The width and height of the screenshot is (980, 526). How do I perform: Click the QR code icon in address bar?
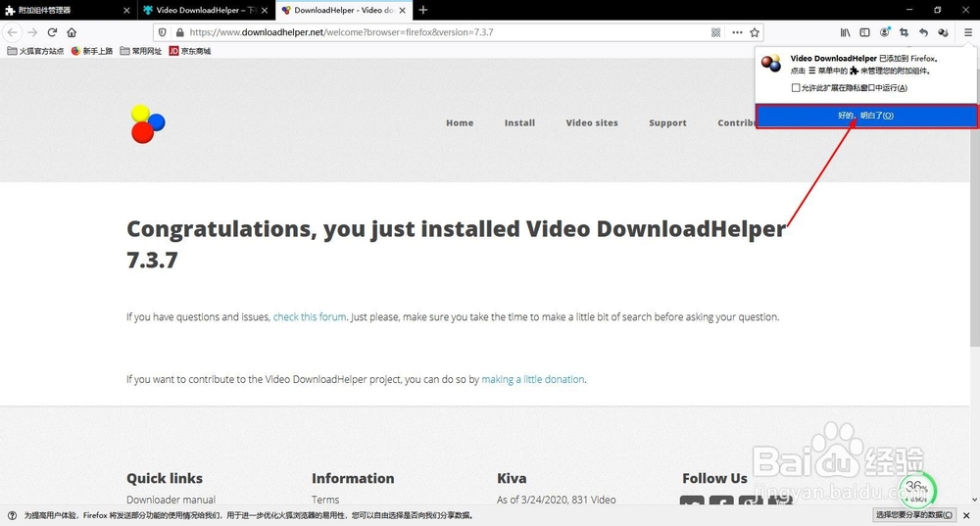point(716,32)
